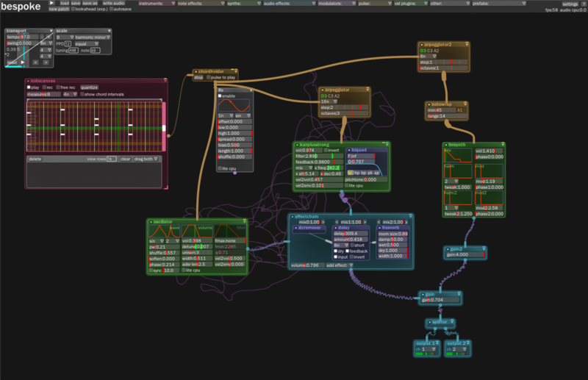Open the instruments menu
Screen dimensions: 588x380
pos(155,4)
